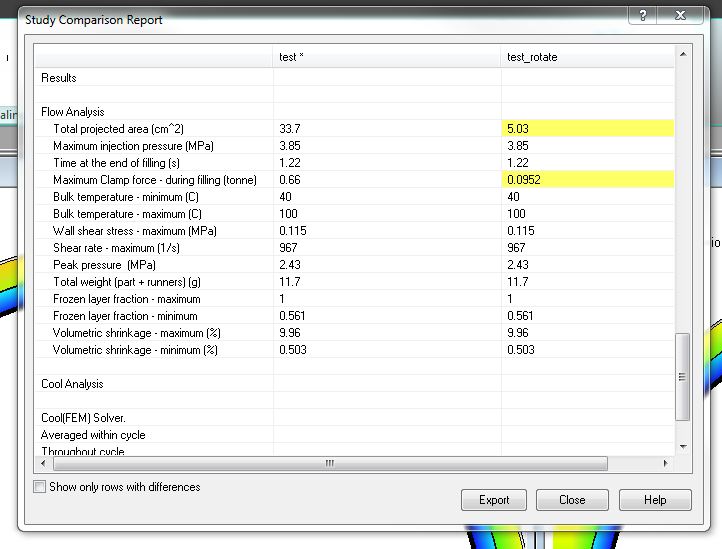Click the Close button
Viewport: 722px width, 549px height.
pyautogui.click(x=572, y=500)
